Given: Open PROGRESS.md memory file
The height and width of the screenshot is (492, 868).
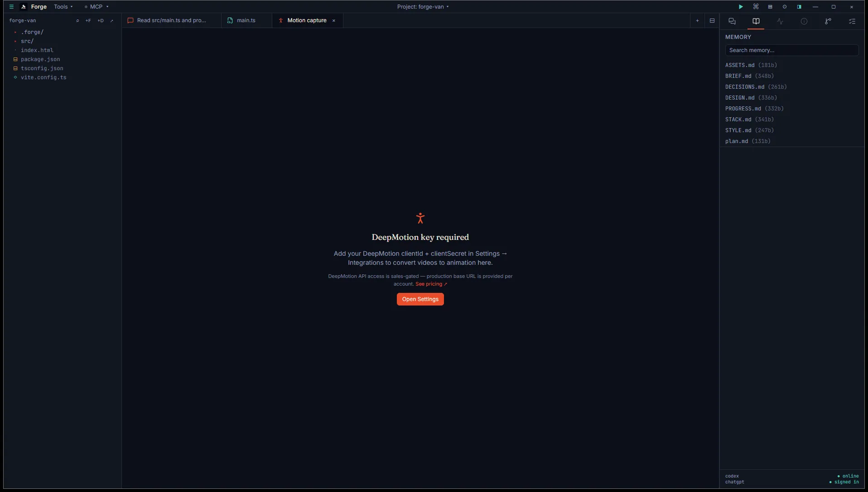Looking at the screenshot, I should click(754, 109).
